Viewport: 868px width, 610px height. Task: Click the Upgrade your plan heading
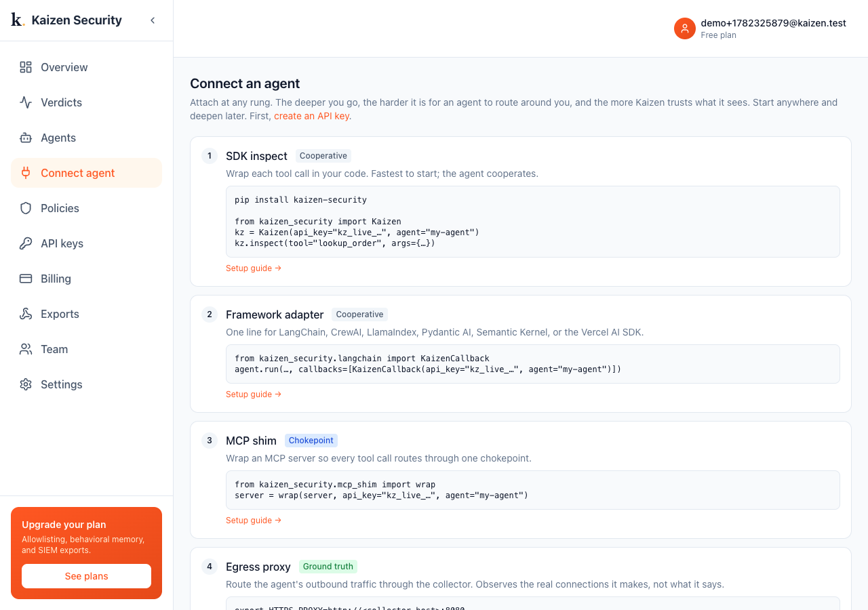pos(64,525)
